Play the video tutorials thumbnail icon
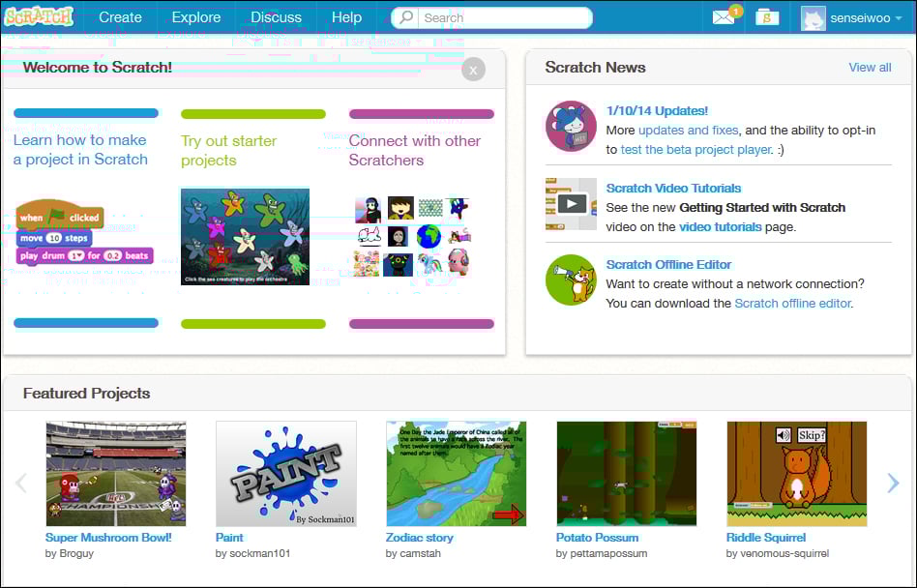The width and height of the screenshot is (917, 588). 571,204
